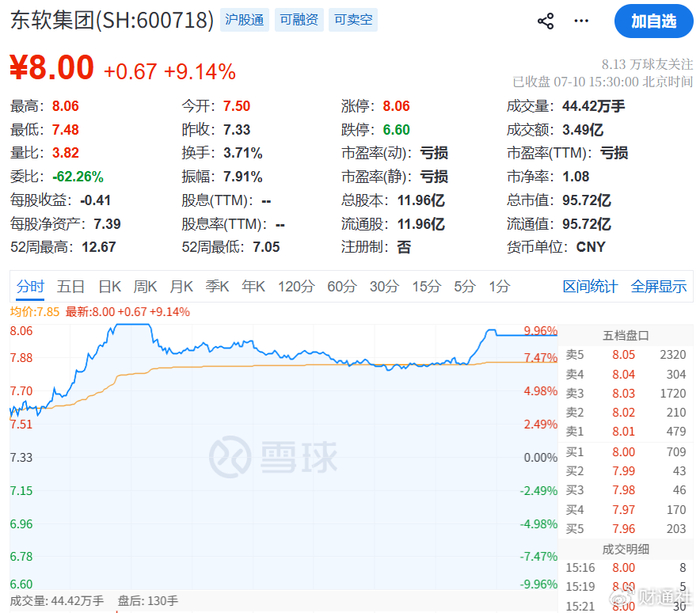
Task: Click 全屏显示 link
Action: 658,286
